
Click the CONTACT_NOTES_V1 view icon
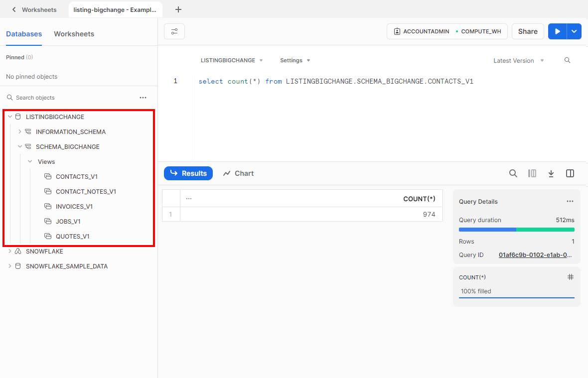pyautogui.click(x=48, y=191)
